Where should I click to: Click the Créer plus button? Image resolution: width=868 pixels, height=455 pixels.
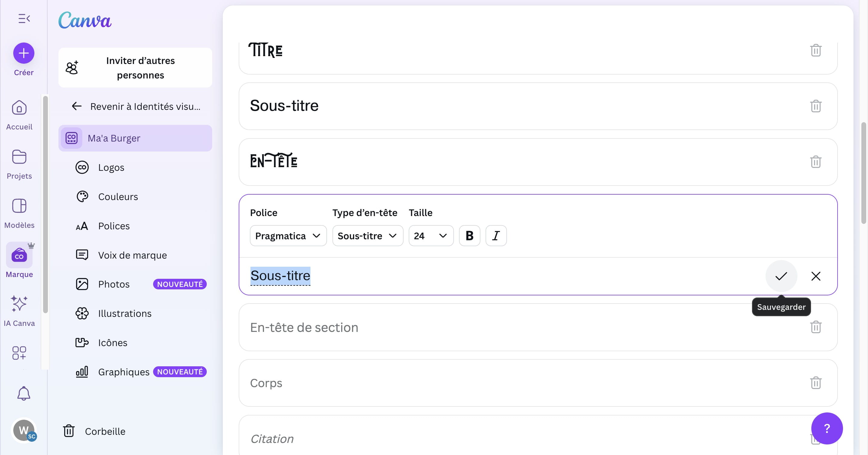(x=24, y=53)
